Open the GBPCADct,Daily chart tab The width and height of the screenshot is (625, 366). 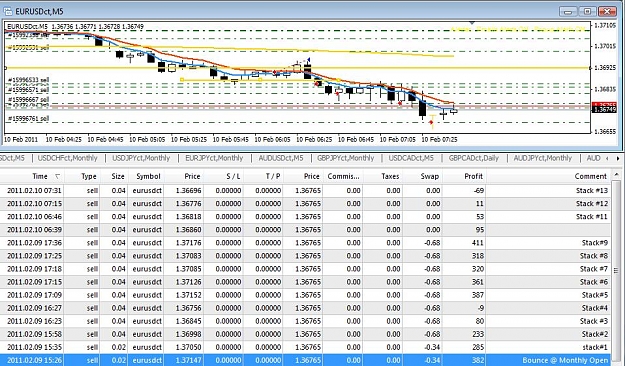[x=474, y=158]
